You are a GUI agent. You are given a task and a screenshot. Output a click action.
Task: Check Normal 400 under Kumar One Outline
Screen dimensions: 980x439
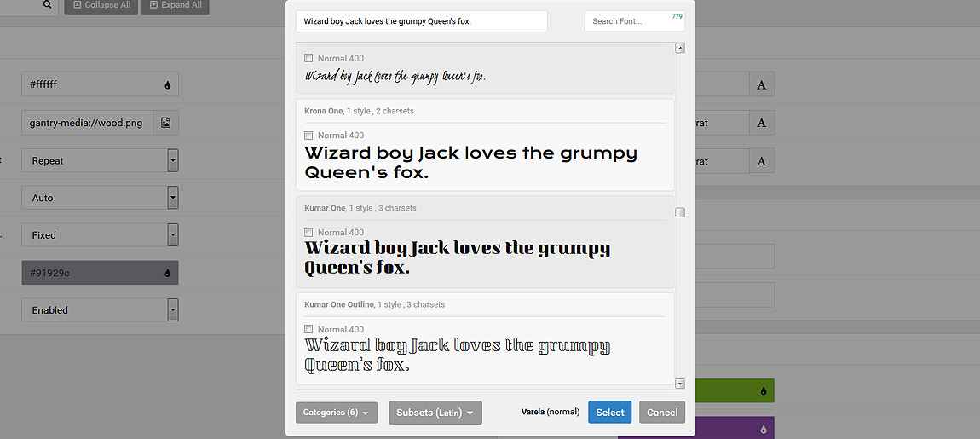tap(308, 329)
